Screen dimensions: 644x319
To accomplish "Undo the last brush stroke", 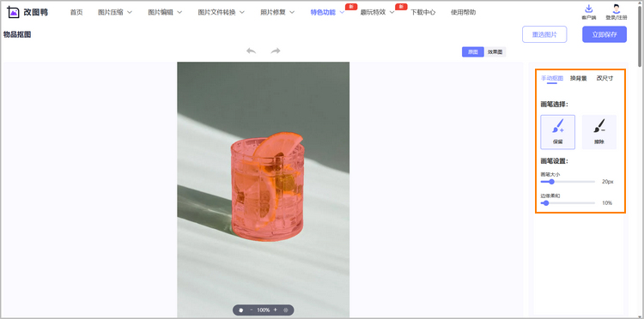I will 251,51.
